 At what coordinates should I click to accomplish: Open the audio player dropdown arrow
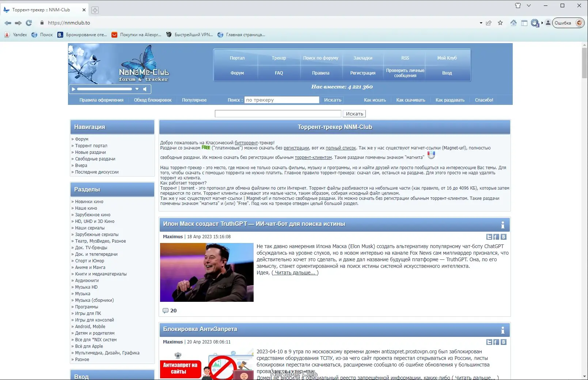pos(137,89)
